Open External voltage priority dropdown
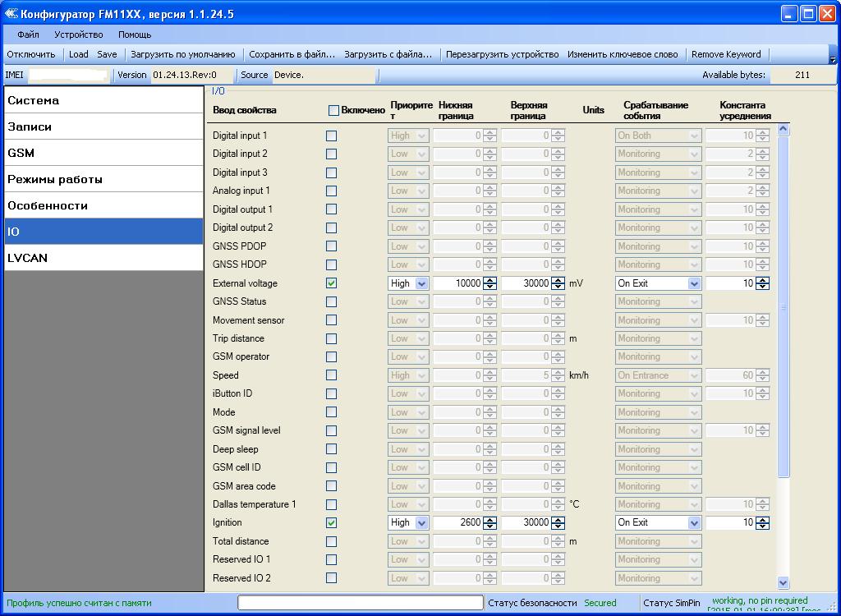 point(421,283)
